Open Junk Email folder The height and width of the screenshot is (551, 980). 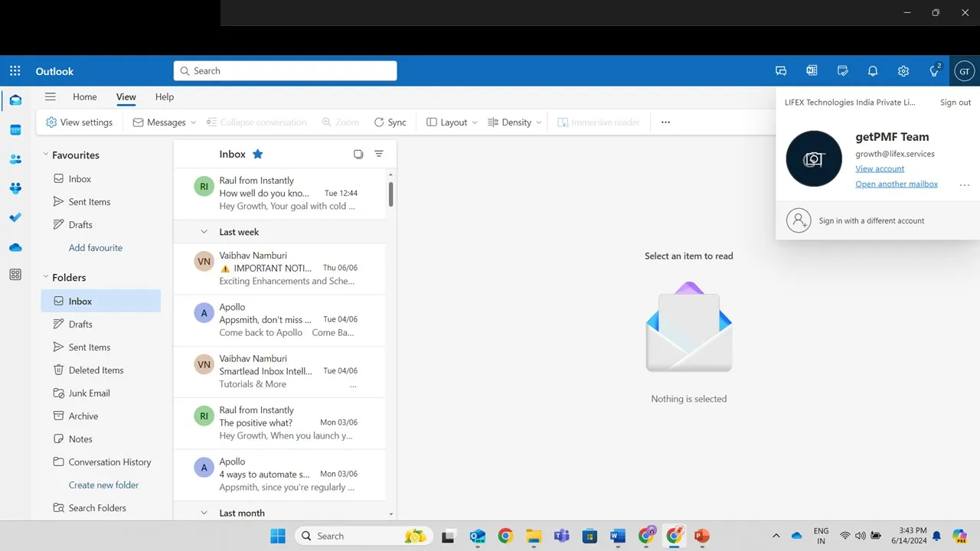point(101,393)
